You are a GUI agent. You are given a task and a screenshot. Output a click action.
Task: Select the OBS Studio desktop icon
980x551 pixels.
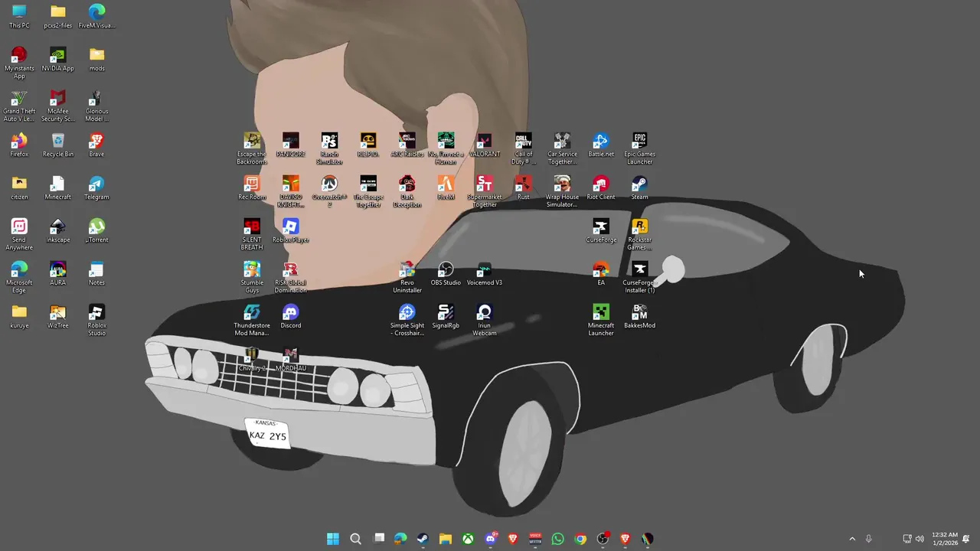[446, 273]
